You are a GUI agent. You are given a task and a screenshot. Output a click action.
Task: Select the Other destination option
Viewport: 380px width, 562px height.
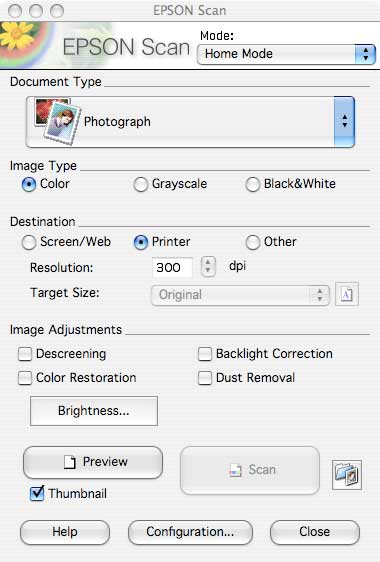(252, 242)
